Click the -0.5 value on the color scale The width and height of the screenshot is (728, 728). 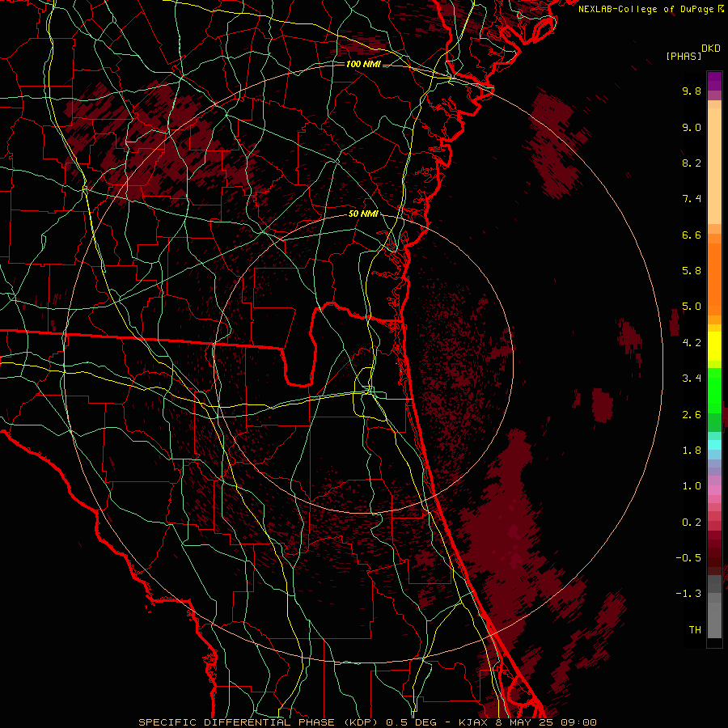tap(688, 558)
